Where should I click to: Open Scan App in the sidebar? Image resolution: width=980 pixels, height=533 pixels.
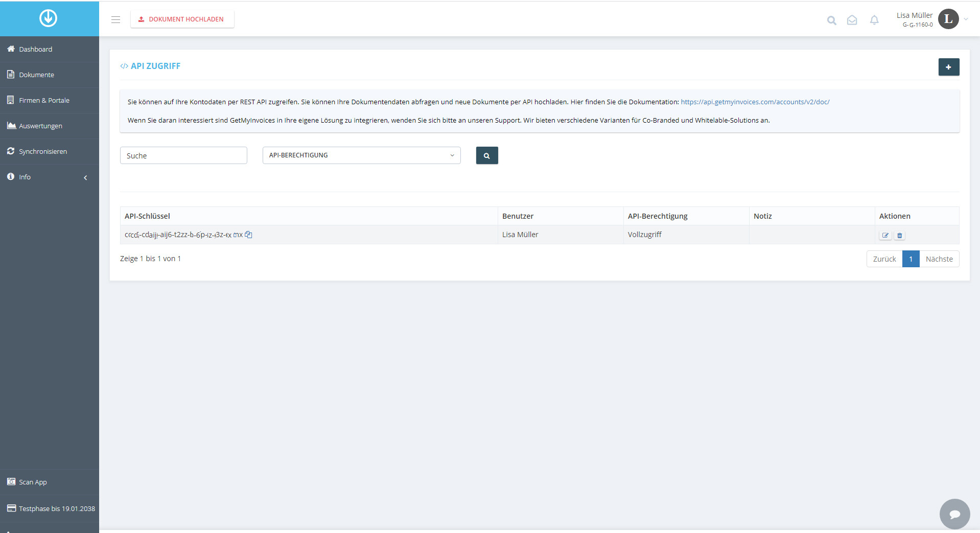pyautogui.click(x=50, y=482)
